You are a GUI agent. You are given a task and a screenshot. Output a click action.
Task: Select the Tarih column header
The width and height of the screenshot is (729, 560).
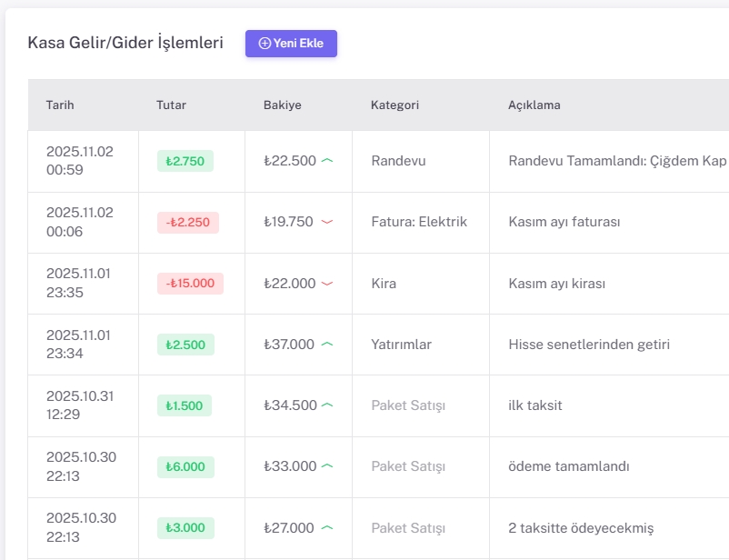pos(60,105)
